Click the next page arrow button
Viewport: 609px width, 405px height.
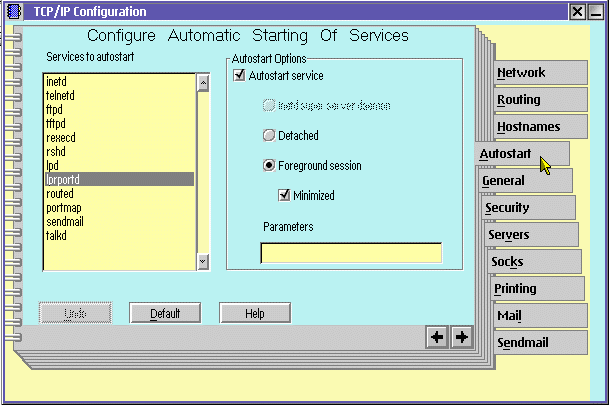coord(461,338)
